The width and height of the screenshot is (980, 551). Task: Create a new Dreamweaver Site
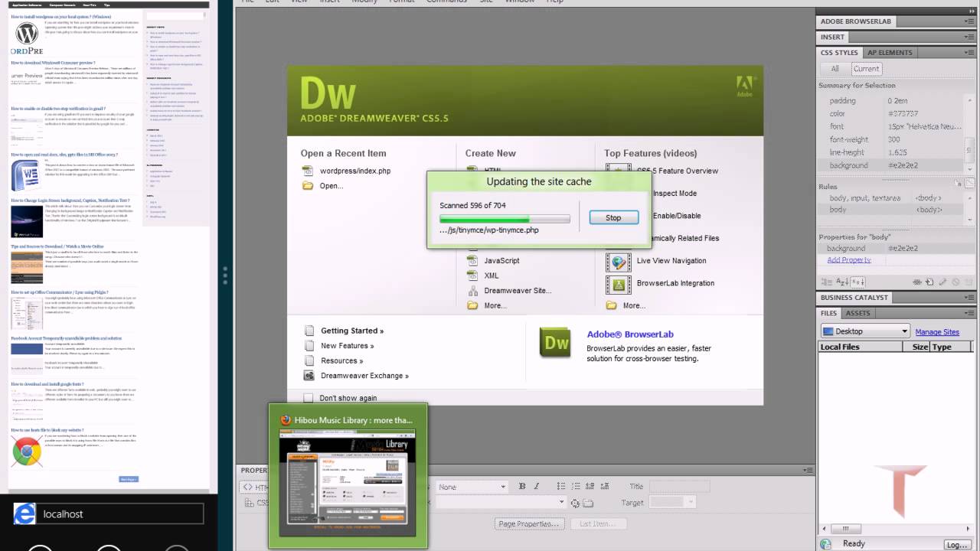tap(518, 291)
